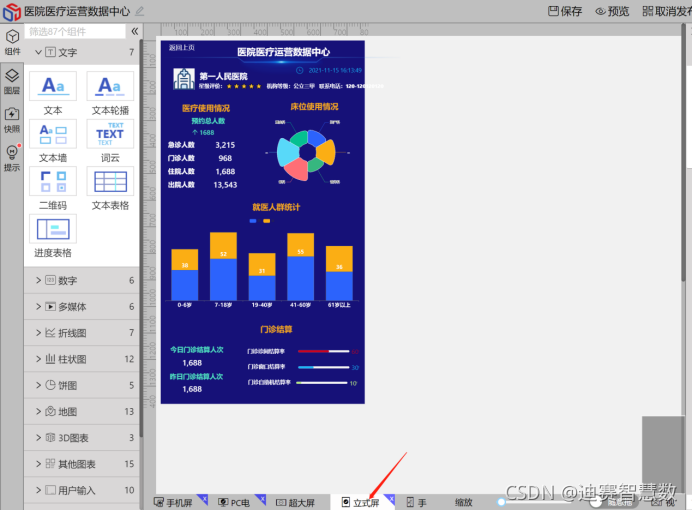Adjust the 缩放 zoom slider handle
Viewport: 693px width, 511px height.
(x=501, y=502)
